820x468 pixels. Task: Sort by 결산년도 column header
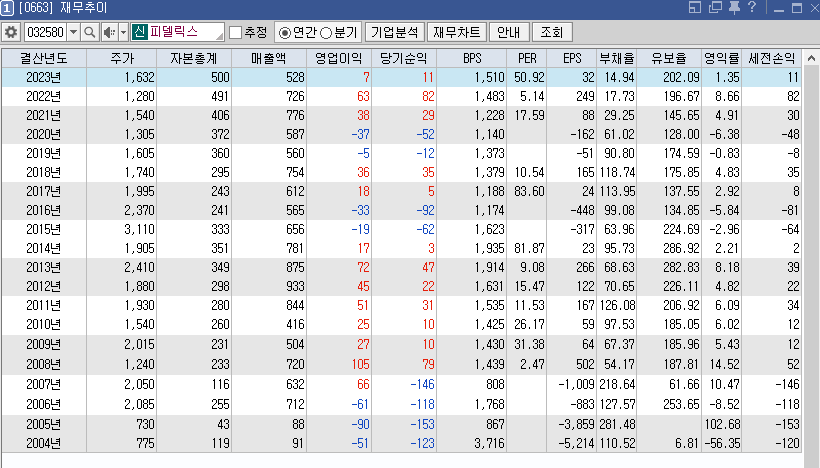(x=44, y=58)
